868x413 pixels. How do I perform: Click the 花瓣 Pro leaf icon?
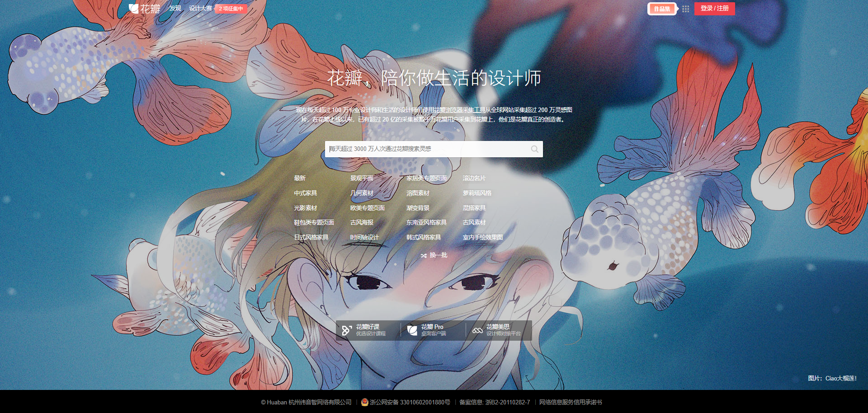click(412, 330)
